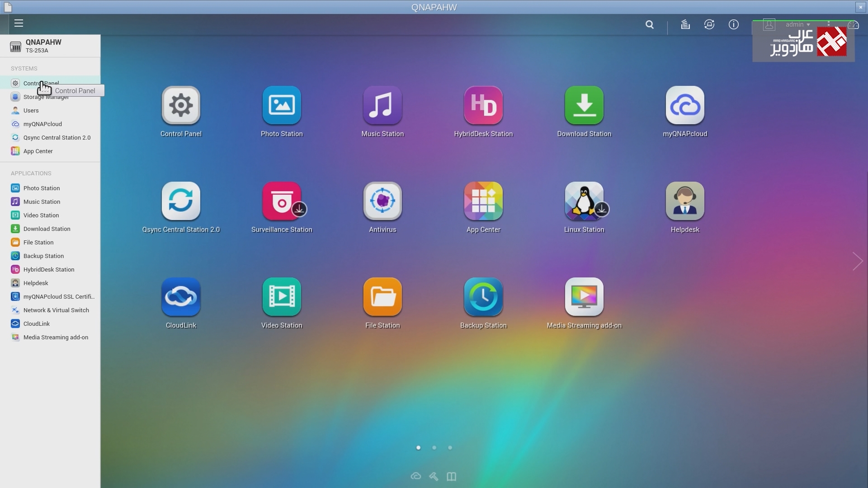
Task: Select App Center in Systems sidebar
Action: point(50,151)
